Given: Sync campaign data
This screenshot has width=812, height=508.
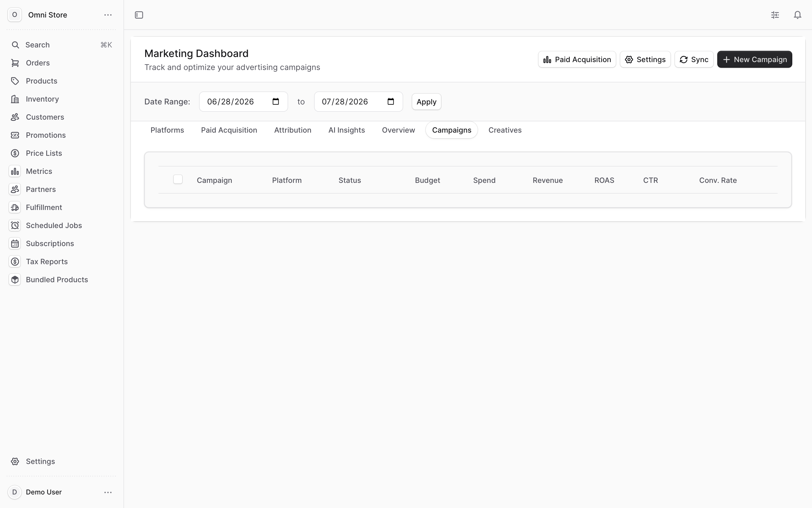Looking at the screenshot, I should click(x=694, y=60).
